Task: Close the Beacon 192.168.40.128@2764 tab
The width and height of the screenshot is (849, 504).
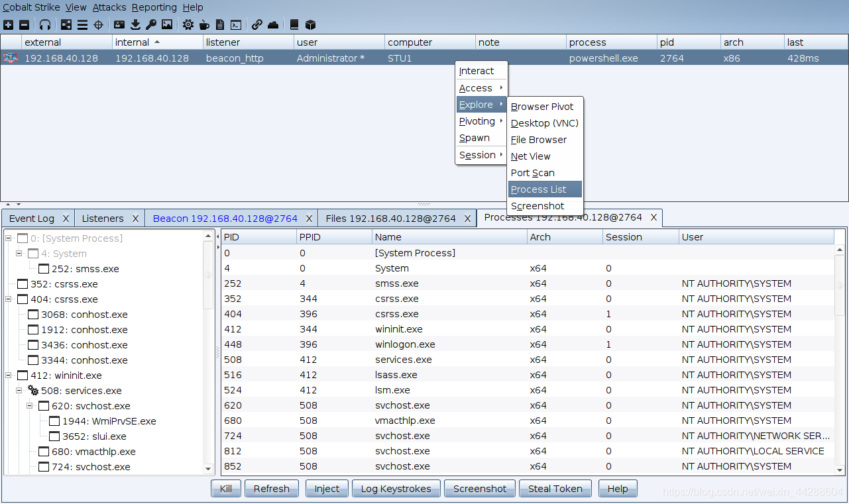Action: [309, 219]
